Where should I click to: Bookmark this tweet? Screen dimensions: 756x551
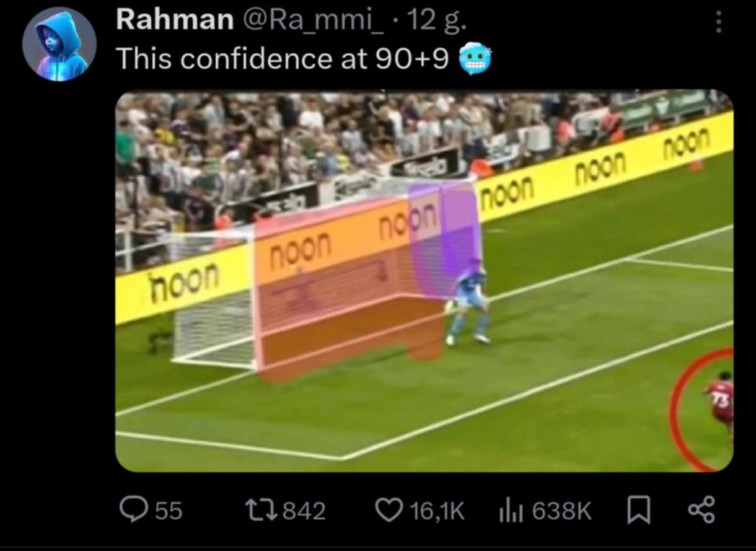tap(637, 511)
